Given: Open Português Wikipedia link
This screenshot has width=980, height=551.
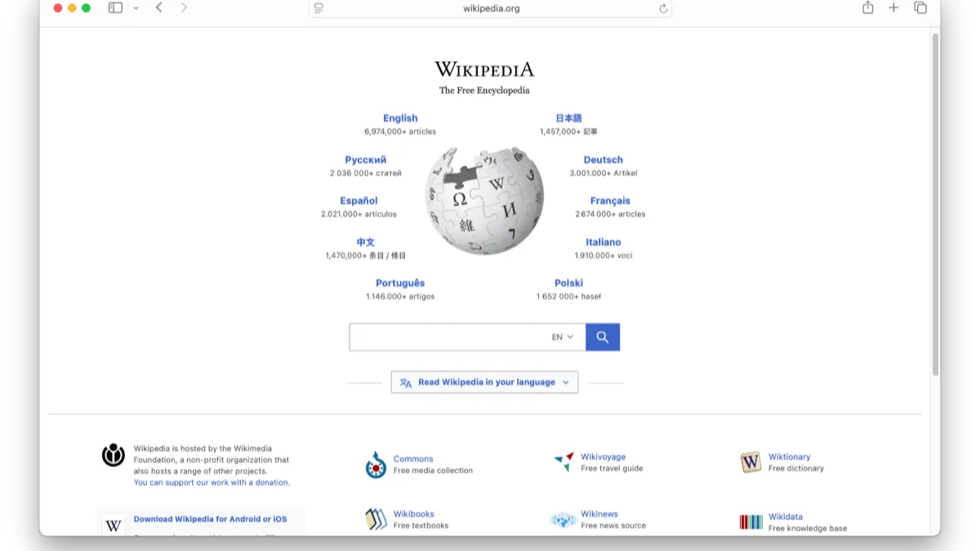Looking at the screenshot, I should [400, 283].
